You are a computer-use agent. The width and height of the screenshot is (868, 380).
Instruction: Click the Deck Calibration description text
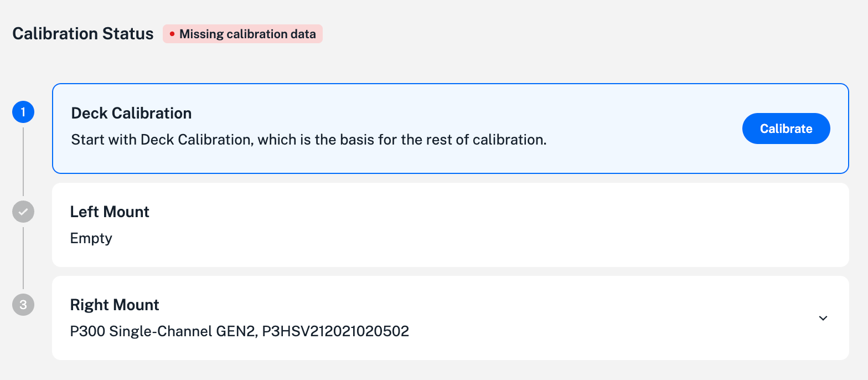[x=308, y=140]
